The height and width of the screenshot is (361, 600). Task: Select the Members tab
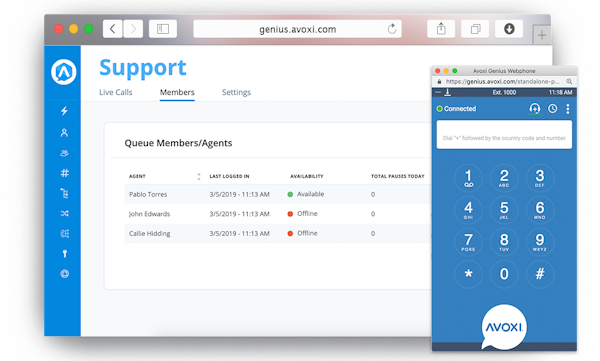[x=177, y=92]
